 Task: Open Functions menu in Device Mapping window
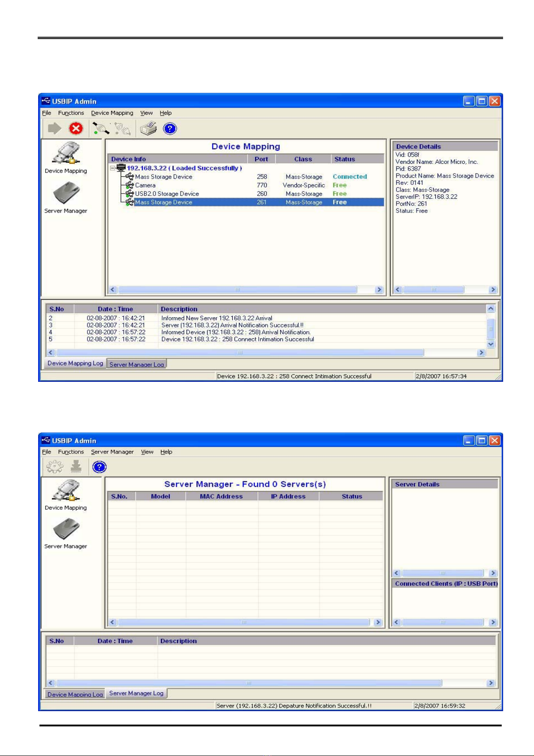click(x=71, y=113)
